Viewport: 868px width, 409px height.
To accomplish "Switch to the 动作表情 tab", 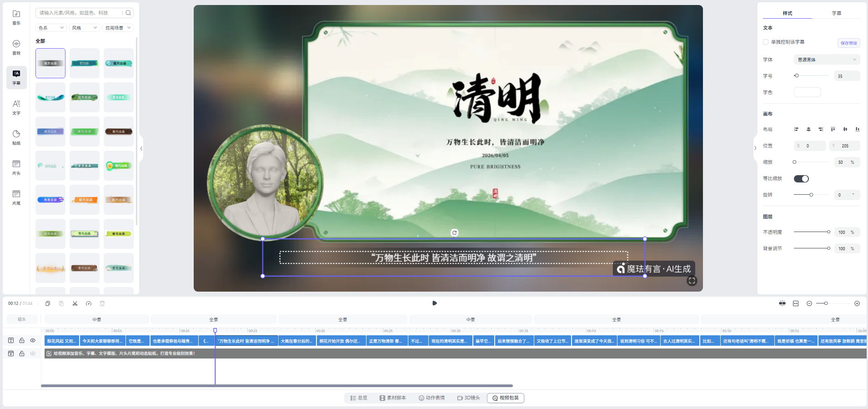I will click(x=432, y=398).
